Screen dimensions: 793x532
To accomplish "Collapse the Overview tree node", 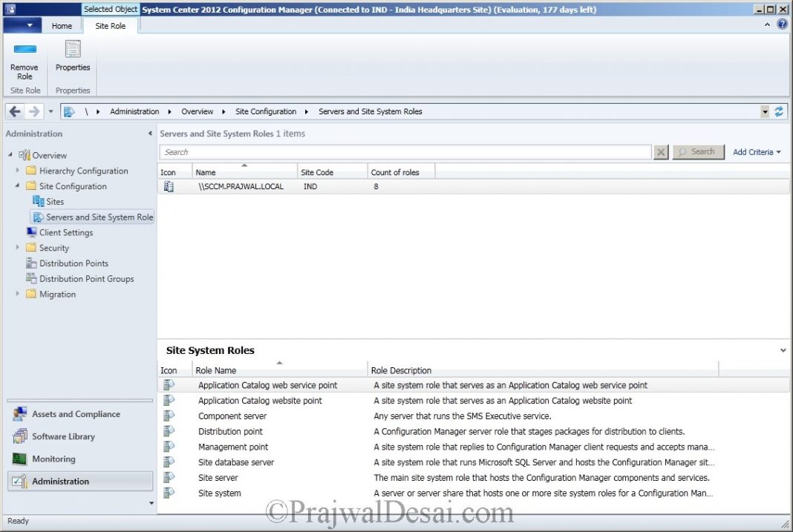I will 10,154.
